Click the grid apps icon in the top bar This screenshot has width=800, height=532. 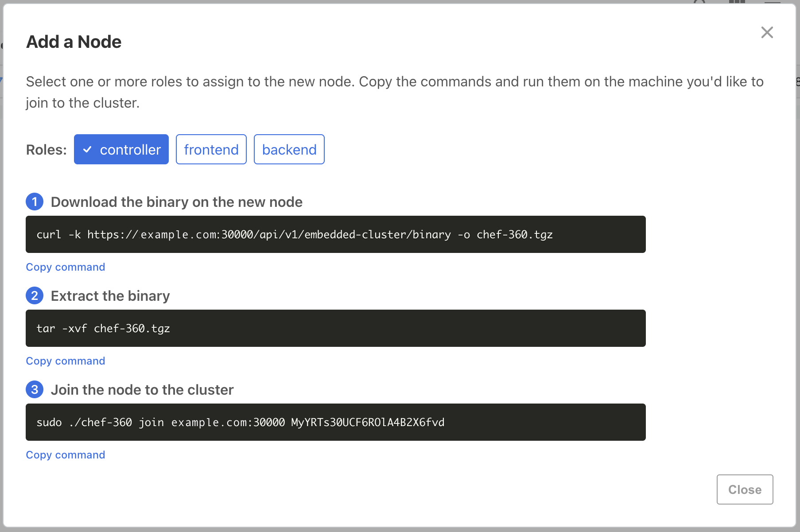click(737, 3)
